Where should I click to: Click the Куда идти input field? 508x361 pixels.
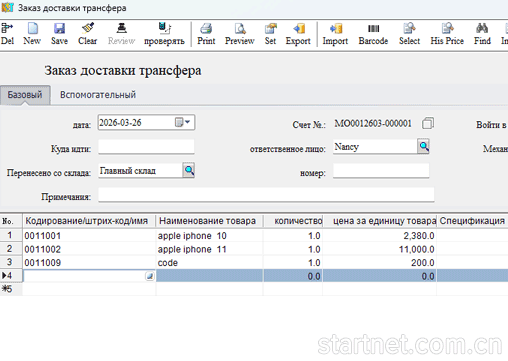point(146,147)
